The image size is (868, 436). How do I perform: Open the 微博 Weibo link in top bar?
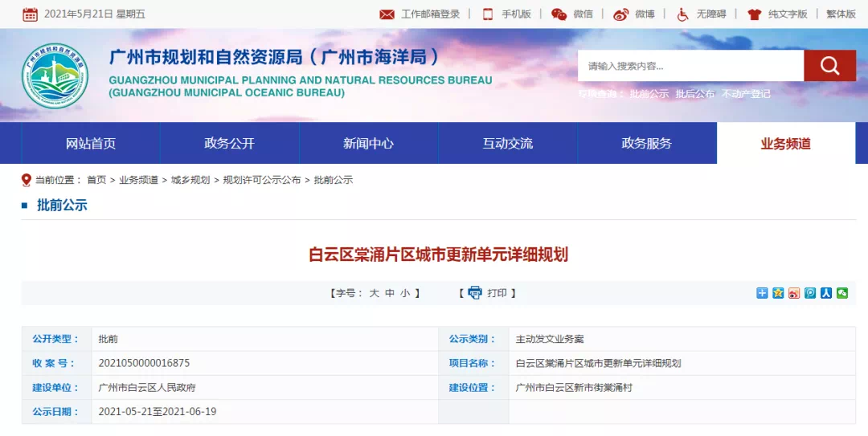click(634, 14)
